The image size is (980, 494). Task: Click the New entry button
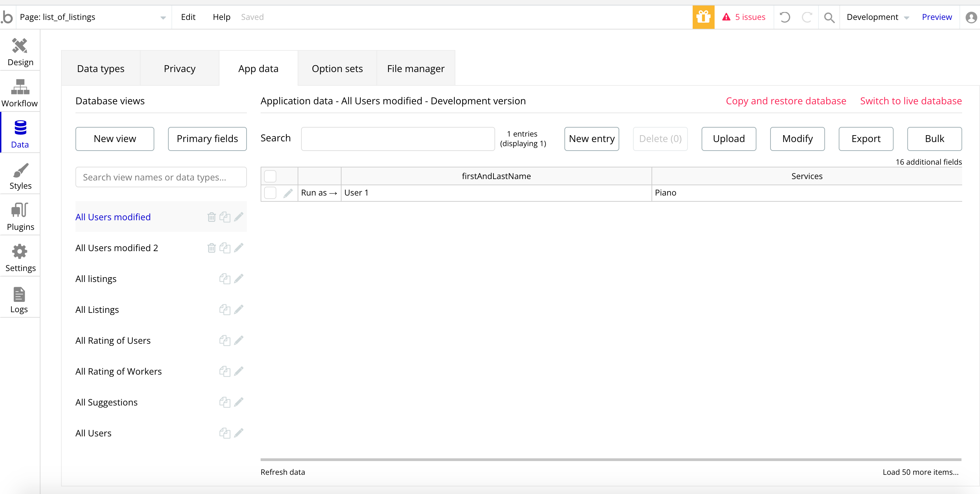point(591,139)
